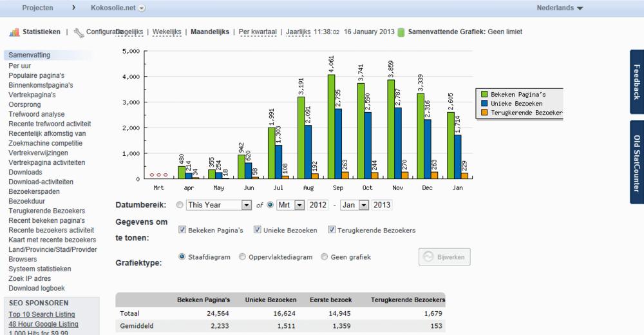
Task: Switch to the Wekelijks view
Action: tap(167, 32)
